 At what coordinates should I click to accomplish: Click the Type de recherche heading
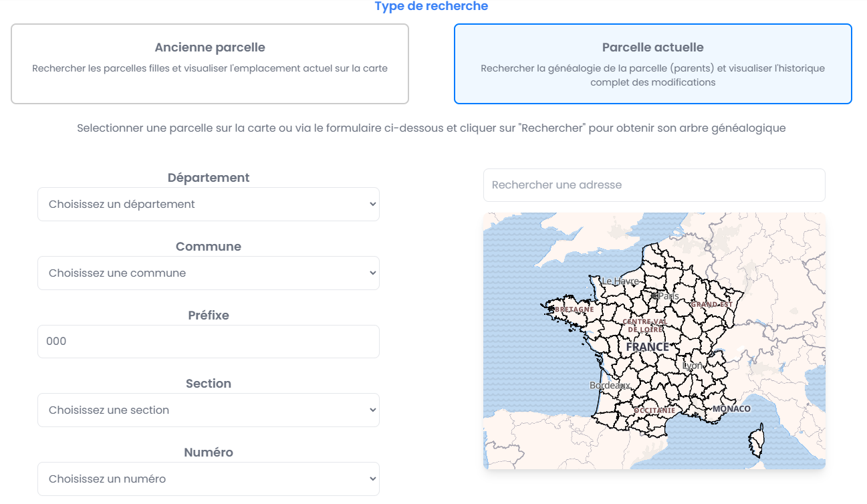click(431, 7)
